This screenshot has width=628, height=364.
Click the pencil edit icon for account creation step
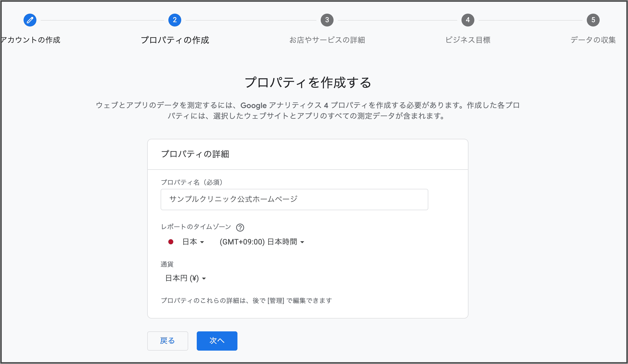click(30, 20)
